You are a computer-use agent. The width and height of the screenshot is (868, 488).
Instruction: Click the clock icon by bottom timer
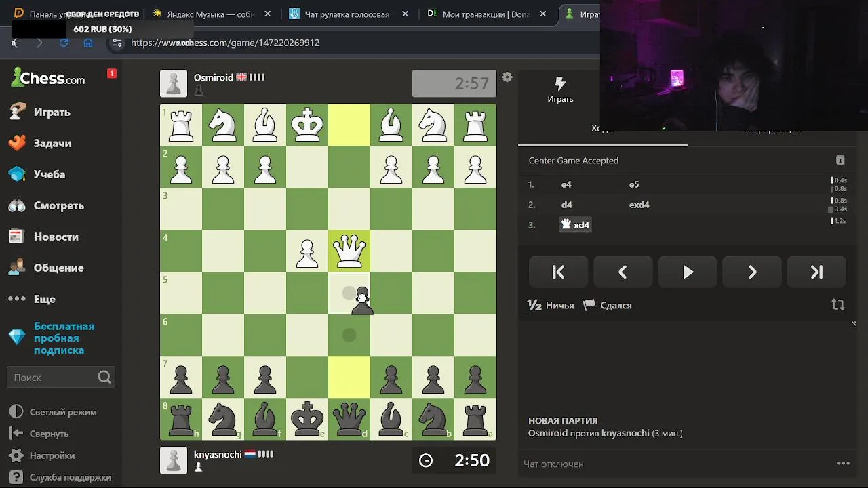click(426, 461)
